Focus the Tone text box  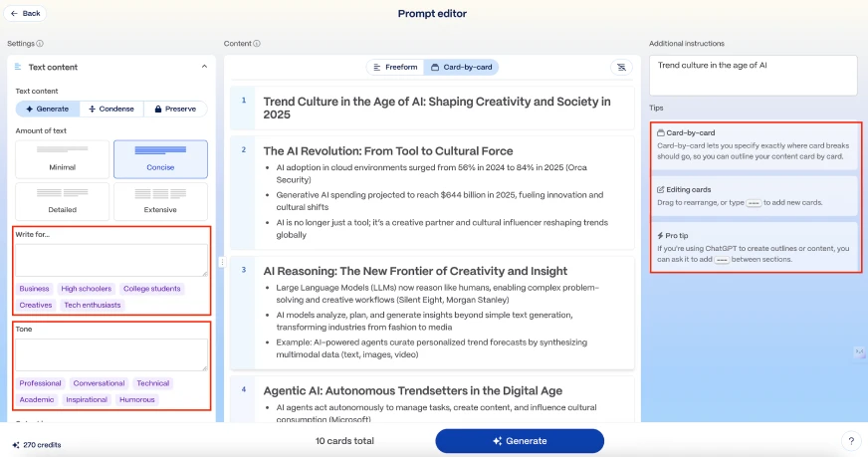(111, 354)
